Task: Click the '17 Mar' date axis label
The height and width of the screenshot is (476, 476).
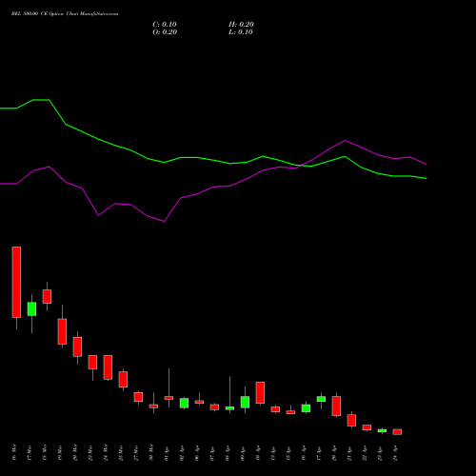Action: pyautogui.click(x=30, y=453)
